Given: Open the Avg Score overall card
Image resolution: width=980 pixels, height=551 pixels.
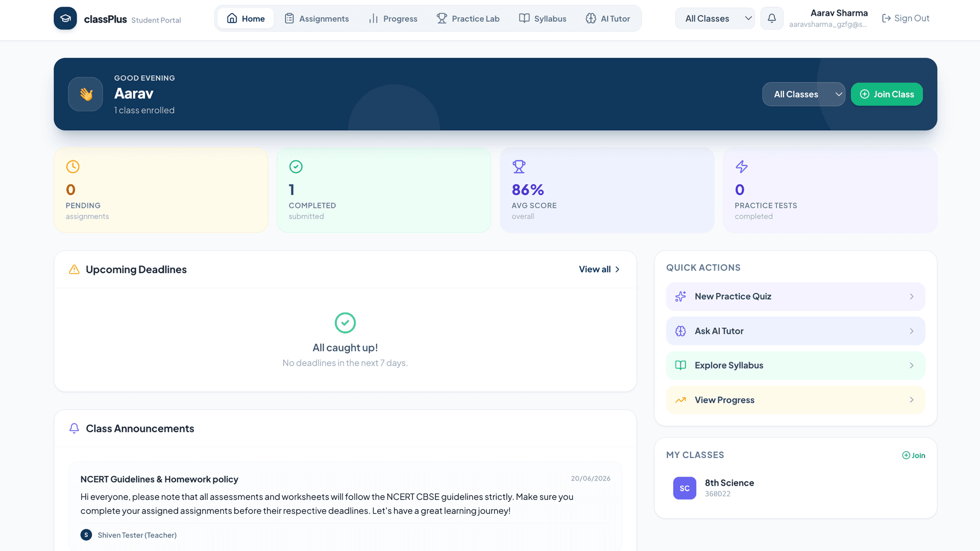Looking at the screenshot, I should click(607, 190).
